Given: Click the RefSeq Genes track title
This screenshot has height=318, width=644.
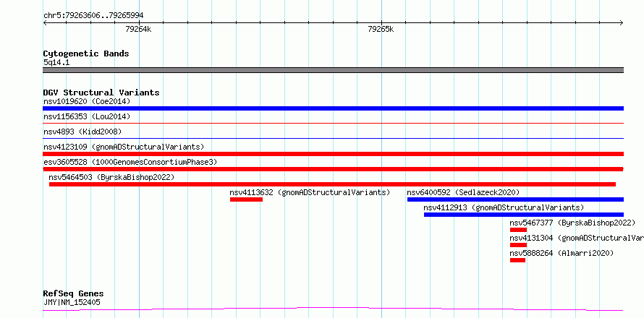Looking at the screenshot, I should coord(74,294).
